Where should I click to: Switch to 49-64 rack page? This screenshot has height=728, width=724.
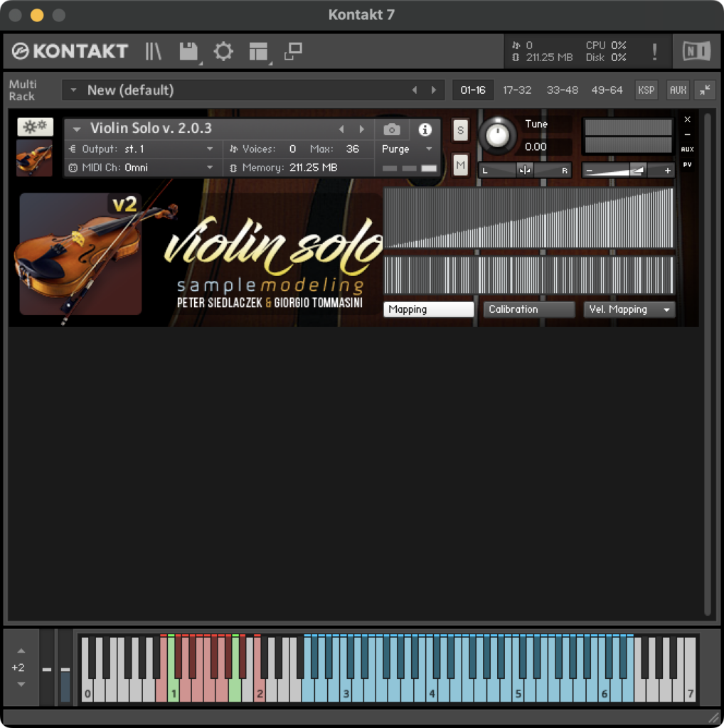(607, 90)
